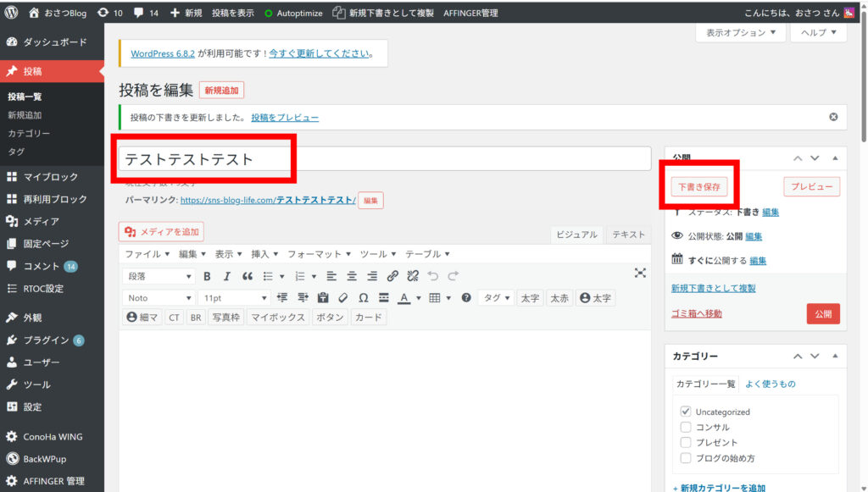
Task: Insert a bulleted list
Action: [268, 276]
